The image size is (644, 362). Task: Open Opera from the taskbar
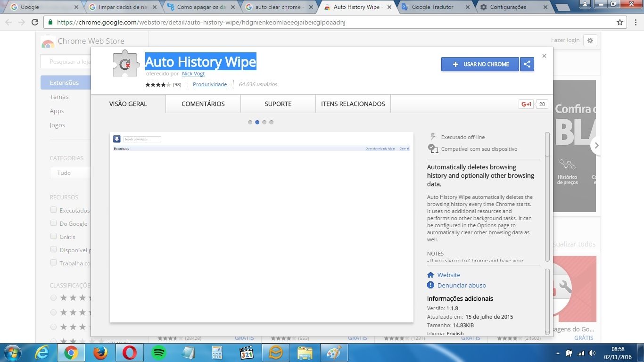click(x=130, y=353)
